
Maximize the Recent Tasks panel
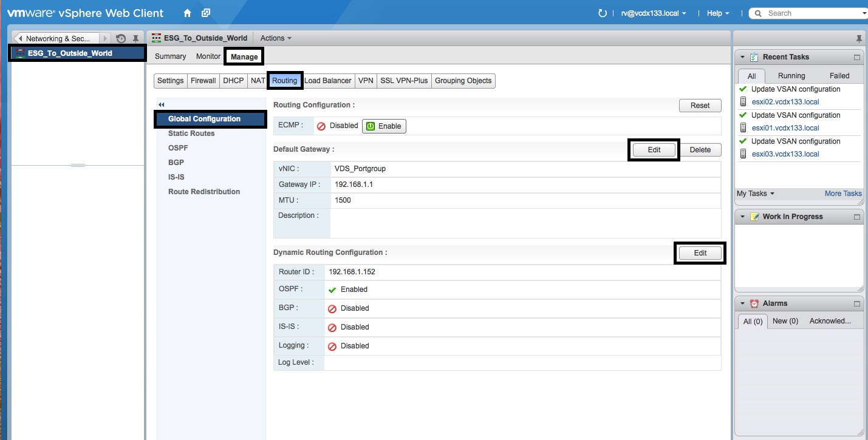tap(857, 57)
